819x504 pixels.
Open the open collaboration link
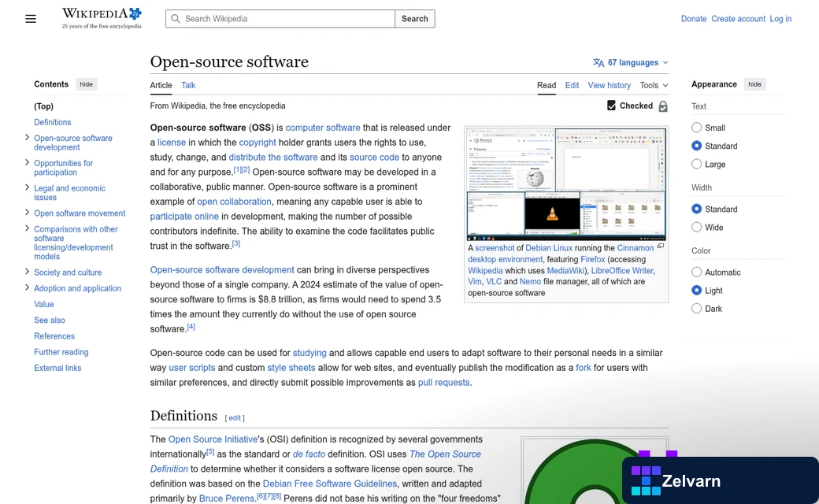pos(234,202)
